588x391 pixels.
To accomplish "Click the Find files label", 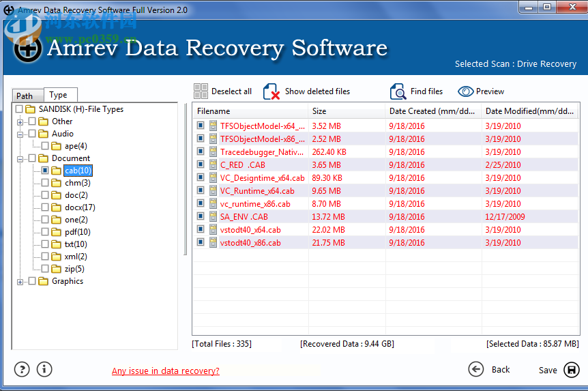I will pyautogui.click(x=426, y=91).
